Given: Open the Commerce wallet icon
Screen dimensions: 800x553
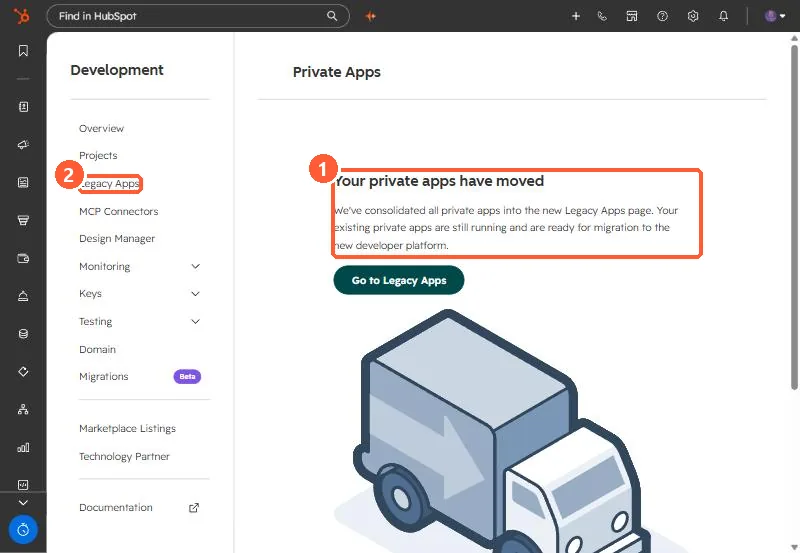Looking at the screenshot, I should click(x=23, y=258).
